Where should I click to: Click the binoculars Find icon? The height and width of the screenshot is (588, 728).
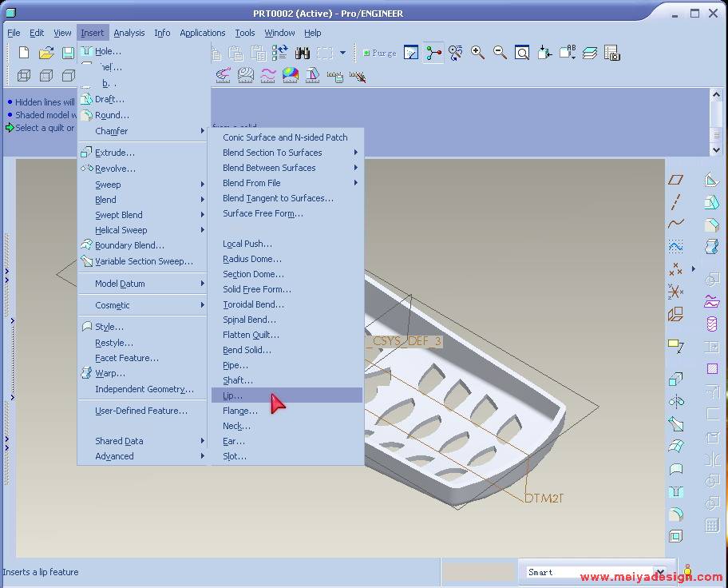[303, 53]
